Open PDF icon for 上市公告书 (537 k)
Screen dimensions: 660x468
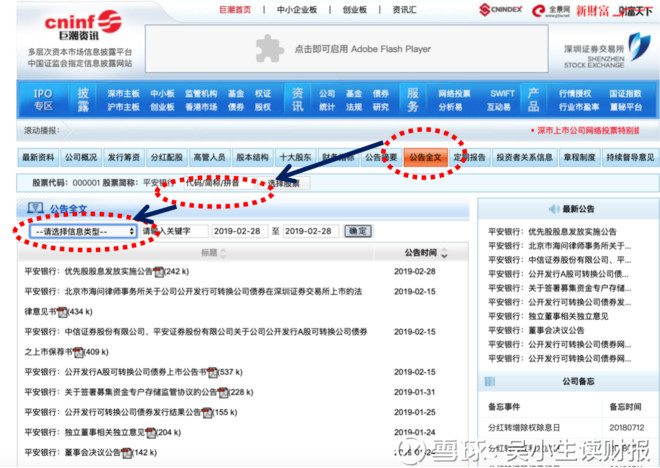(x=213, y=372)
